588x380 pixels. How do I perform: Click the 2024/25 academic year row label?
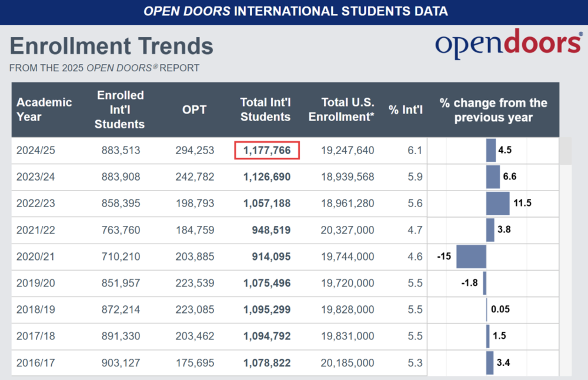tap(36, 151)
